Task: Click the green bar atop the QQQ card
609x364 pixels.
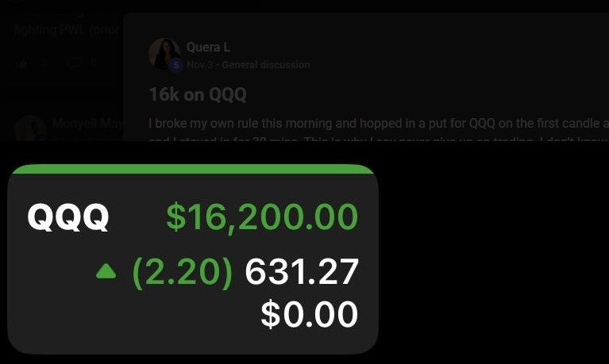Action: [x=189, y=169]
